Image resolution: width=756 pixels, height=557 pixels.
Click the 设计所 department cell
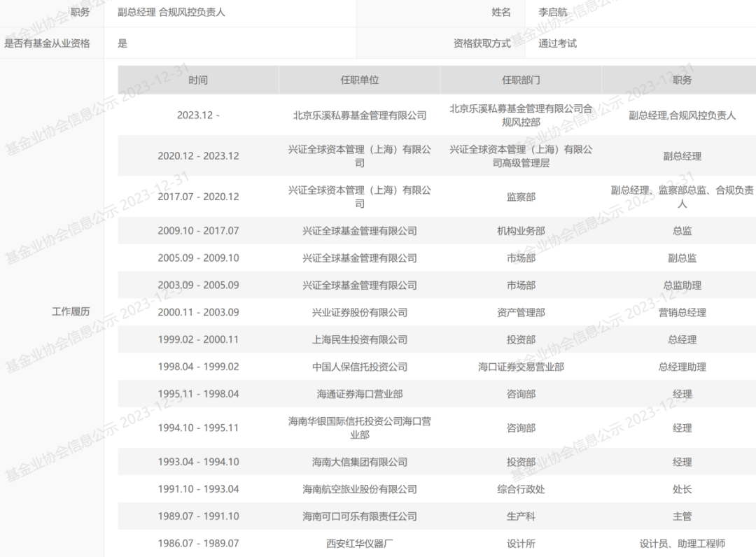pyautogui.click(x=521, y=544)
